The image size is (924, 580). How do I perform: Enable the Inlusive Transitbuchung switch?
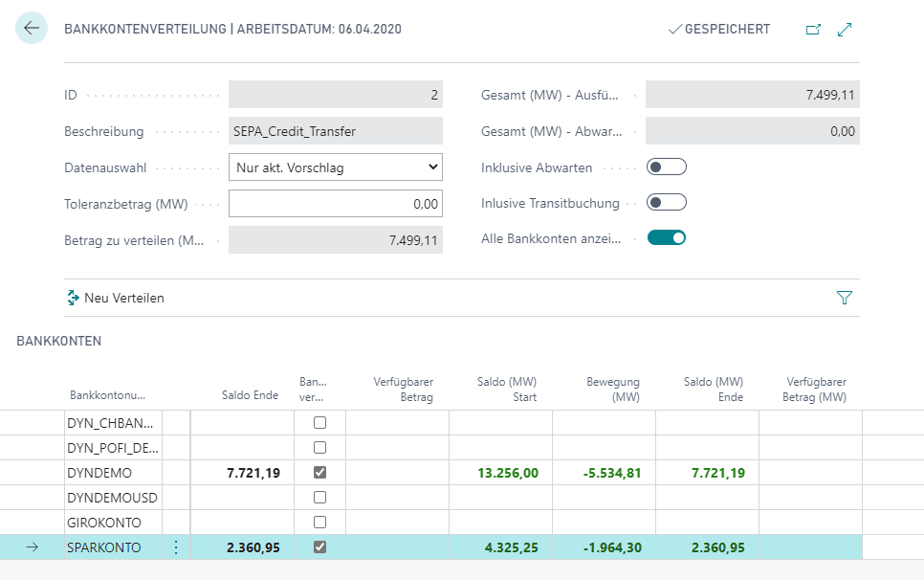[x=667, y=202]
